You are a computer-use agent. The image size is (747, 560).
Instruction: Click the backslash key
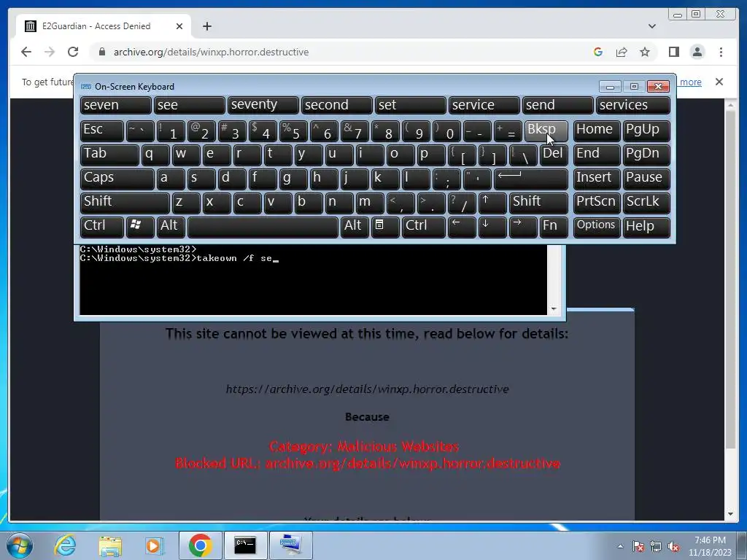(523, 155)
